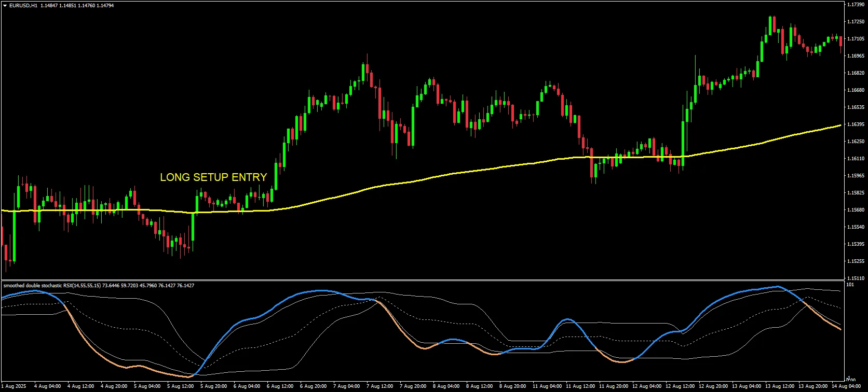Click the 1.15110 price on the scale

pos(856,278)
